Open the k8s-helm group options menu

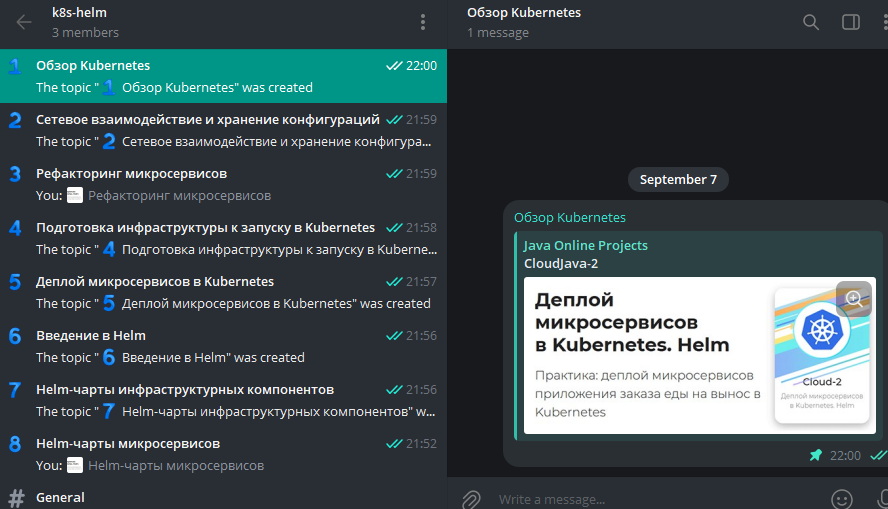tap(422, 22)
